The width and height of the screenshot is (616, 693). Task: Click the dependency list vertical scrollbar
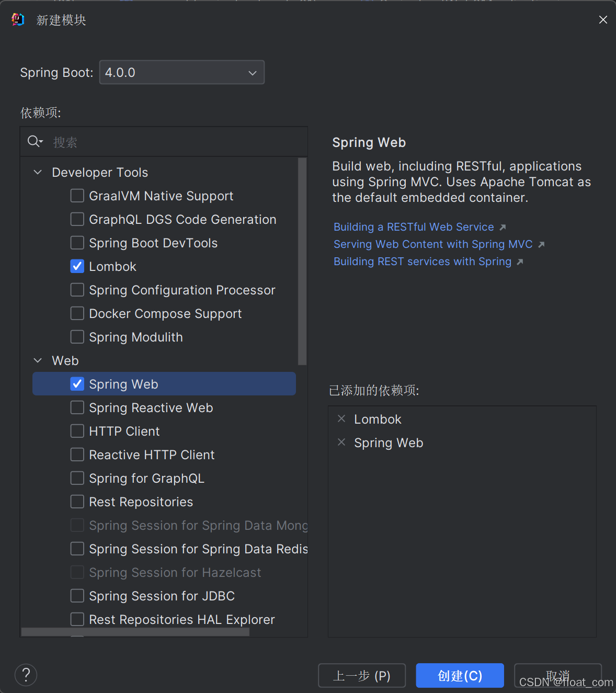302,262
